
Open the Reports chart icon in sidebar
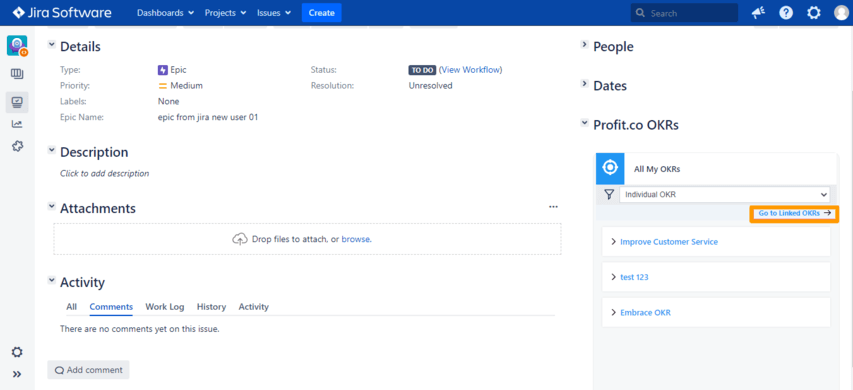pyautogui.click(x=17, y=124)
